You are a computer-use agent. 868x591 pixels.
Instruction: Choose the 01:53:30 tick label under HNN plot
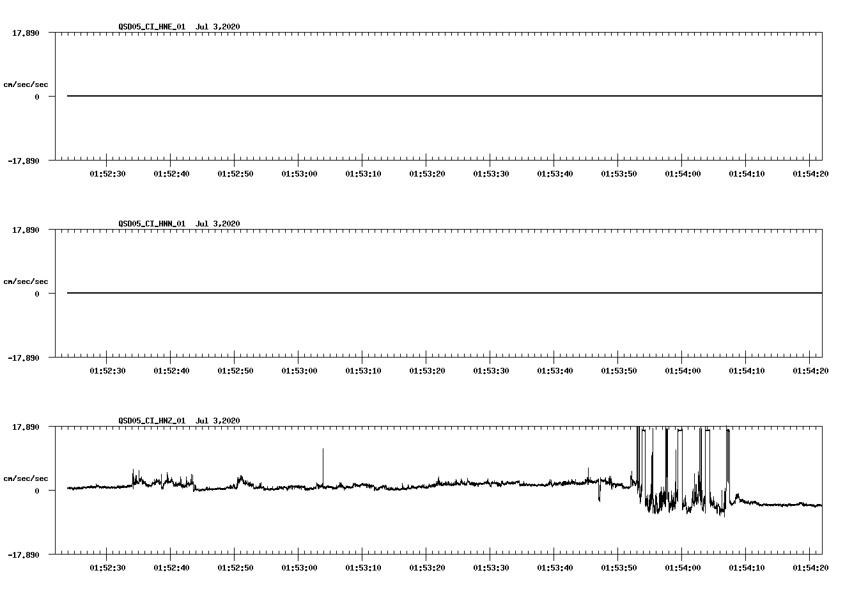tap(491, 370)
